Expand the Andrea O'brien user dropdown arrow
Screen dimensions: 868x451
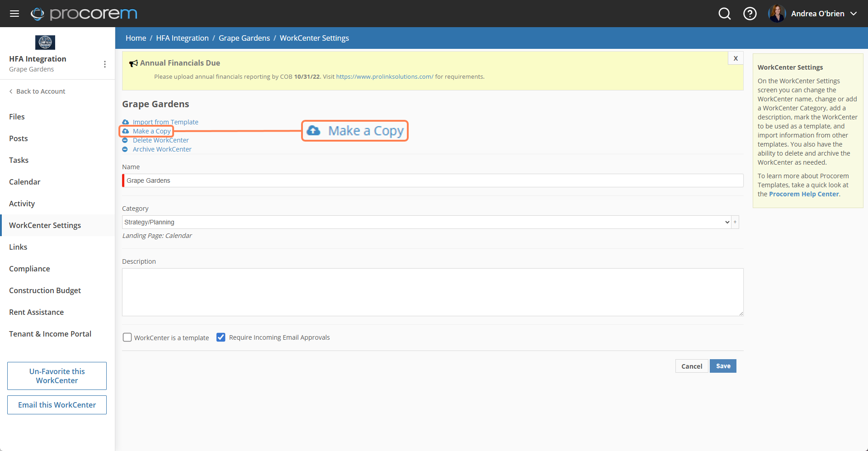(x=854, y=14)
